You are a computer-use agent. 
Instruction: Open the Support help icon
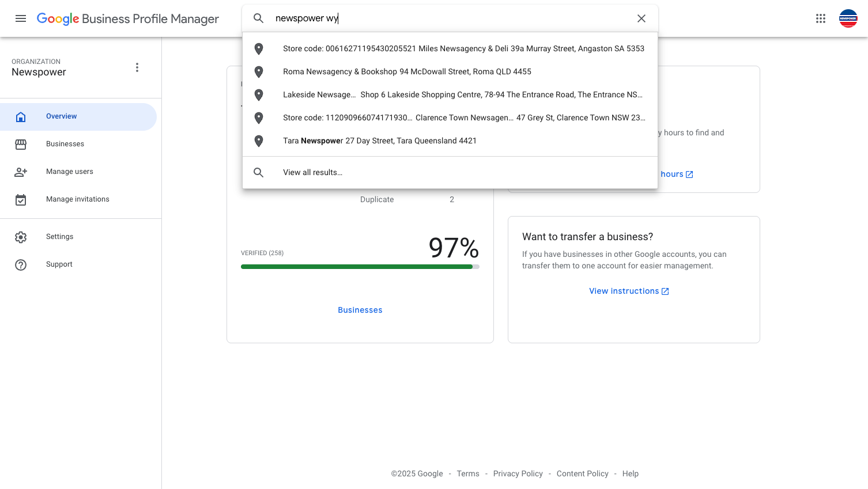pos(21,264)
